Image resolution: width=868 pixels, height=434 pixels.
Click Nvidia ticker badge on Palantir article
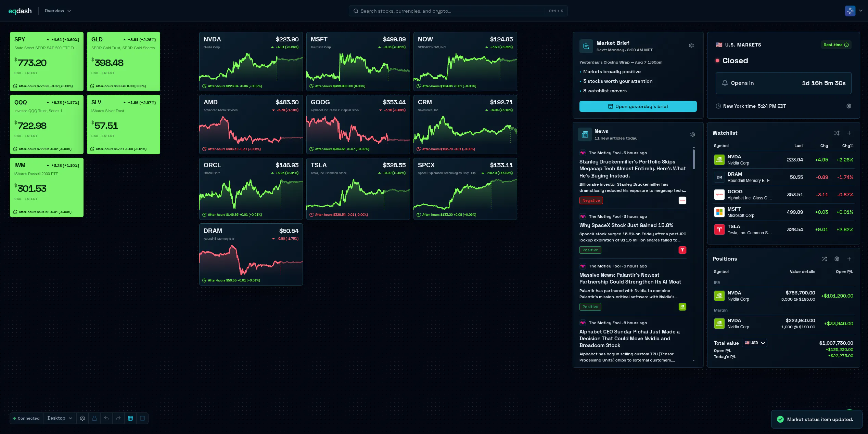point(682,307)
